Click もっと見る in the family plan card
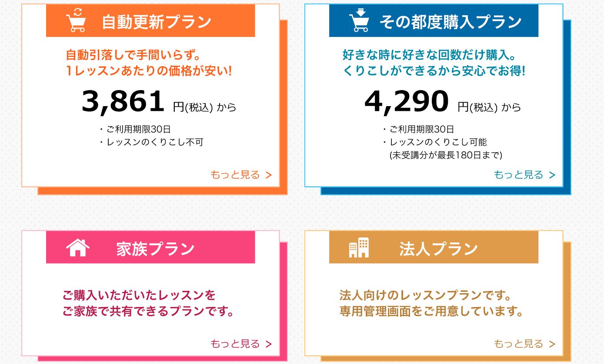This screenshot has height=364, width=604. coord(241,344)
